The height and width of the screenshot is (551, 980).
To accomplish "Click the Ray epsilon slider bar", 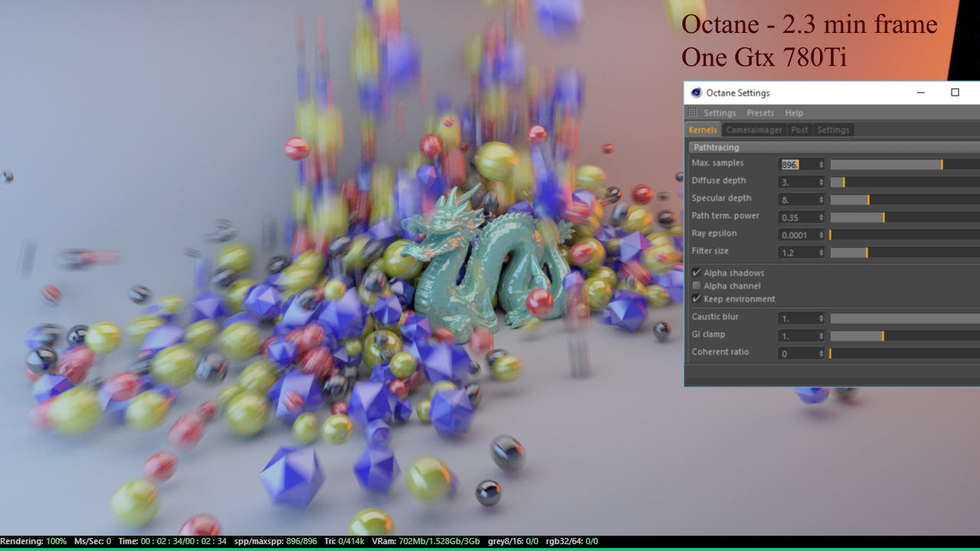I will pyautogui.click(x=905, y=235).
